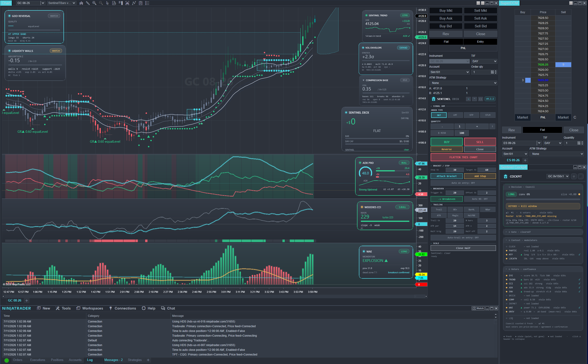Toggle Auto BE: OFF setting
The image size is (588, 364).
tap(480, 199)
